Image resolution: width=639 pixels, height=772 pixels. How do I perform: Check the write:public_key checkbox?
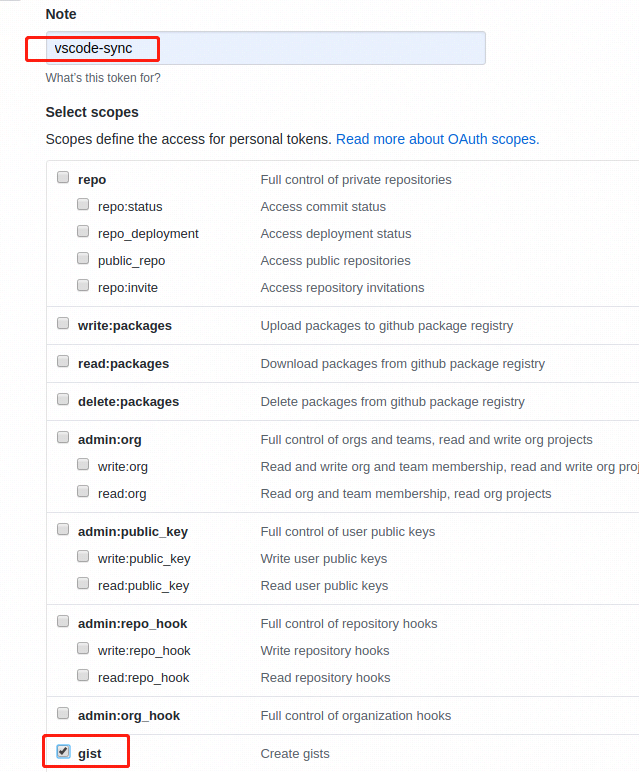(x=83, y=557)
